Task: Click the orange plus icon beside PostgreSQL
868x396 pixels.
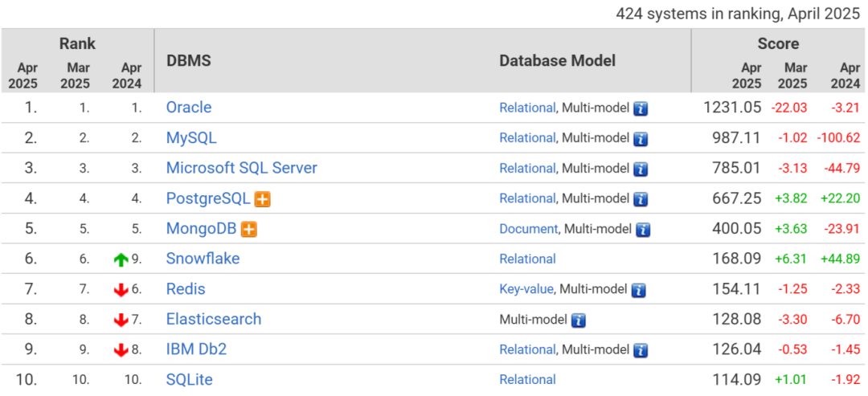Action: pos(262,199)
